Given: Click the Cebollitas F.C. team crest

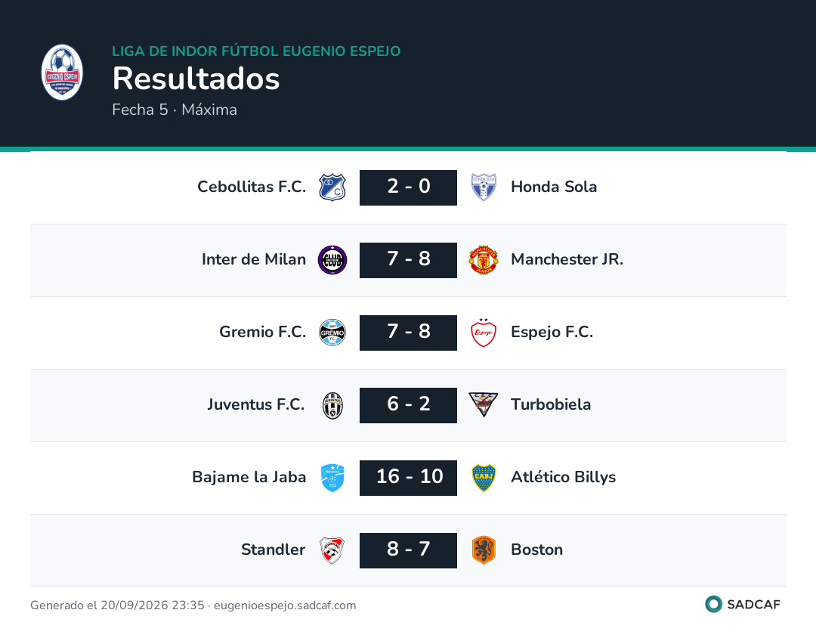Looking at the screenshot, I should tap(332, 187).
